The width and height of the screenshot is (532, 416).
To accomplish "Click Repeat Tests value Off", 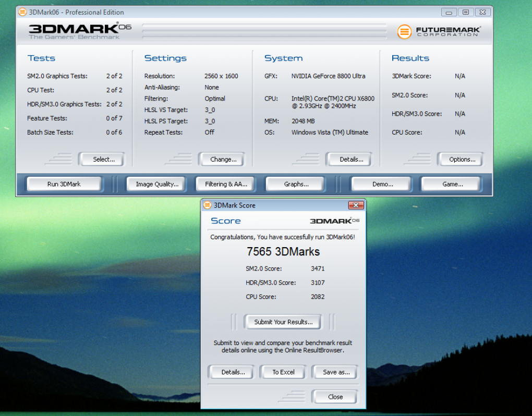I will [x=209, y=132].
